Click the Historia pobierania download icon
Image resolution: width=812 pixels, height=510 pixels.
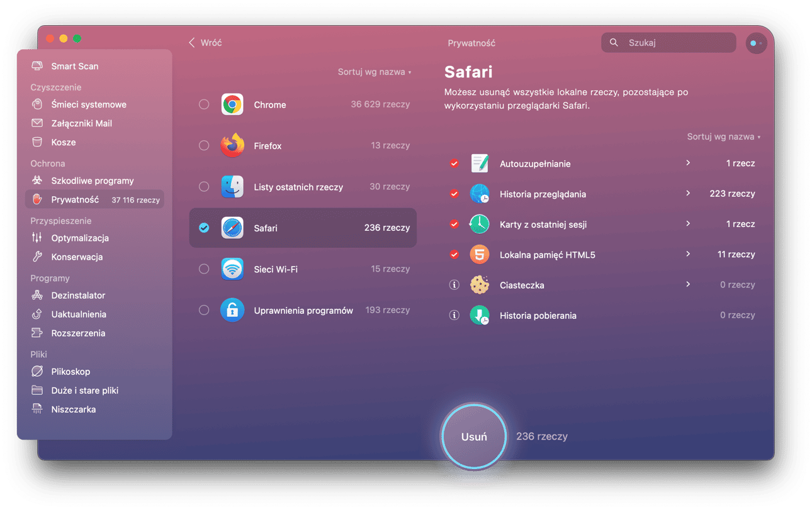point(480,315)
